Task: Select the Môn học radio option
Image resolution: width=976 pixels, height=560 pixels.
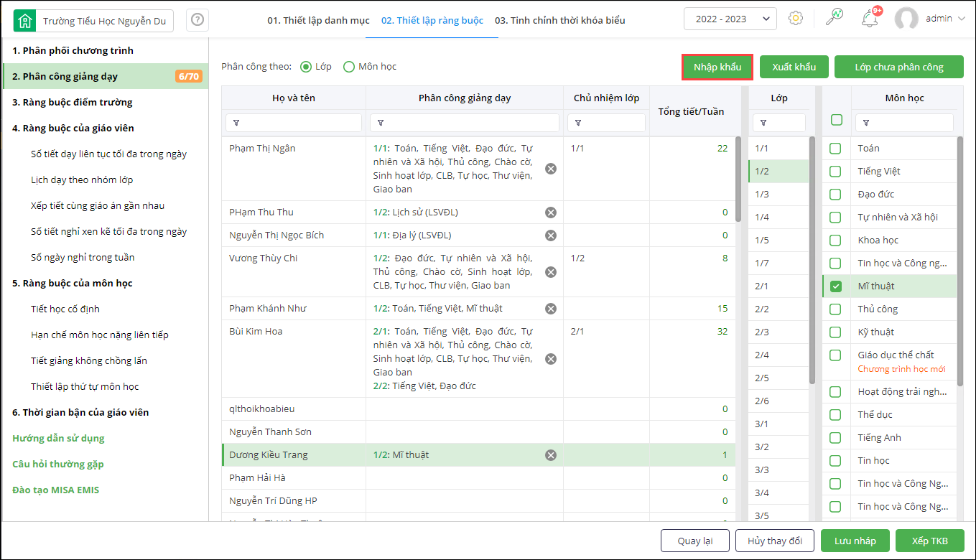Action: pyautogui.click(x=349, y=67)
